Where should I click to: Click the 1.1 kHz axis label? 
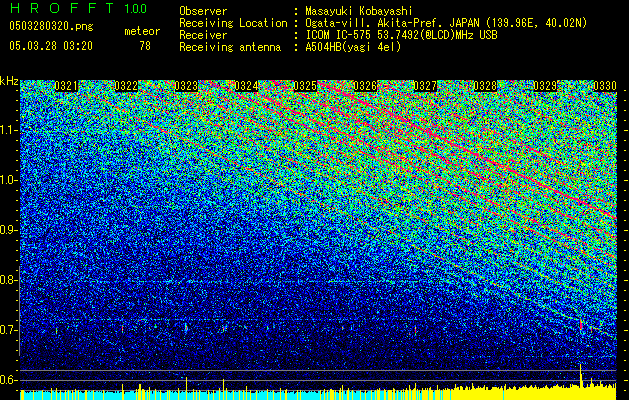(8, 130)
